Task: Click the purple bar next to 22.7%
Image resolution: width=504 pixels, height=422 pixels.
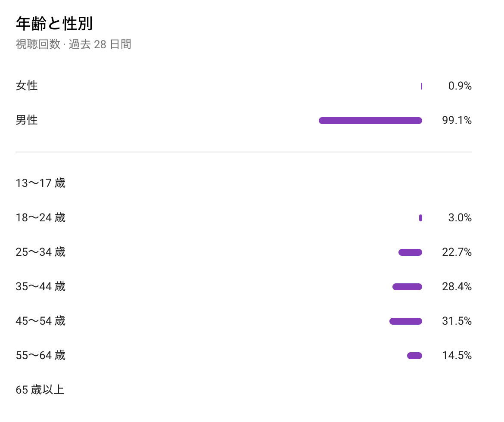Action: (410, 252)
